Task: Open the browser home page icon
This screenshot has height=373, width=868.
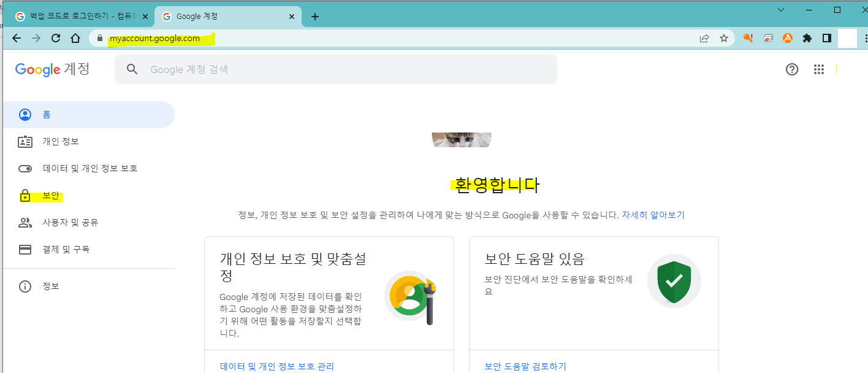Action: click(75, 38)
